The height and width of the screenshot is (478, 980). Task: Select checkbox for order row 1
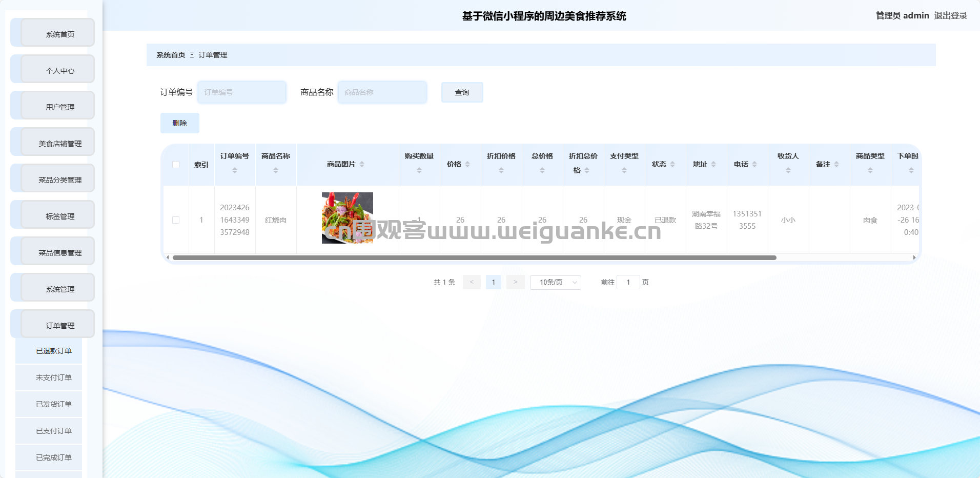coord(176,220)
